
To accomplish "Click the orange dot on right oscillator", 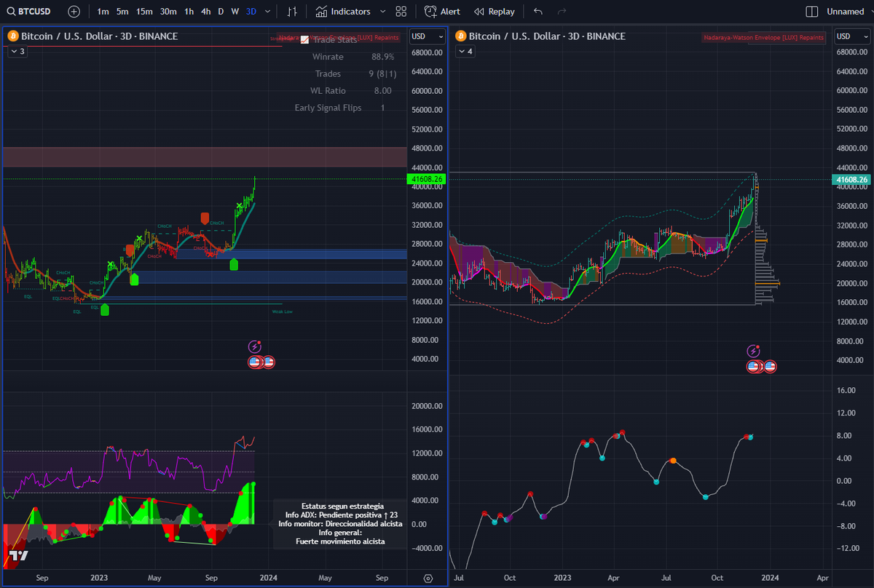I will pyautogui.click(x=673, y=461).
